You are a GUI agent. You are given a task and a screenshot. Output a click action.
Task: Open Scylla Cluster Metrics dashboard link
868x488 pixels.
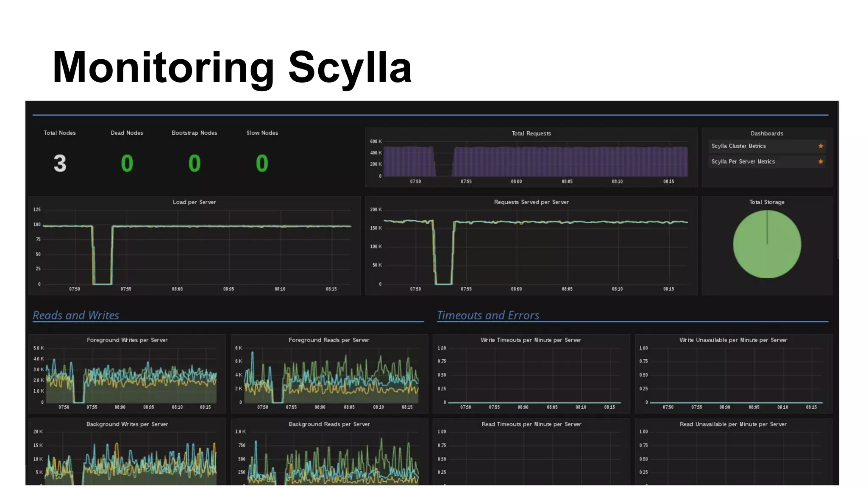tap(738, 146)
